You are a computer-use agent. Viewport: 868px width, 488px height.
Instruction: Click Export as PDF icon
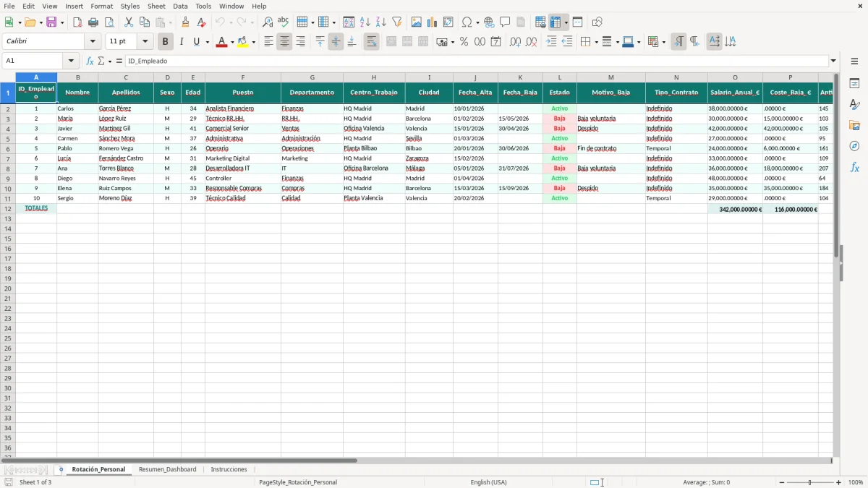click(x=77, y=22)
